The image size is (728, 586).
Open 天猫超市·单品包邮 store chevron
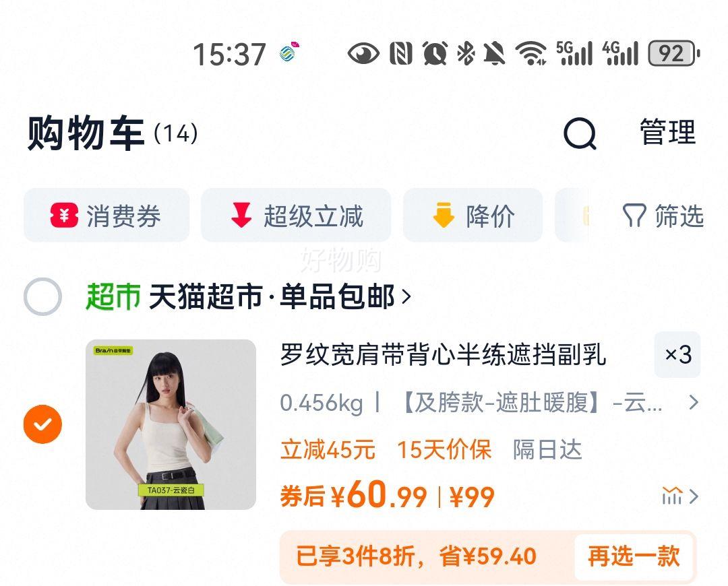[406, 296]
